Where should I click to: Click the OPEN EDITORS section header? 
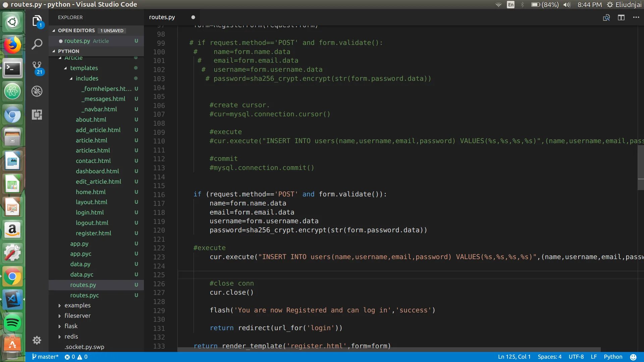(76, 30)
